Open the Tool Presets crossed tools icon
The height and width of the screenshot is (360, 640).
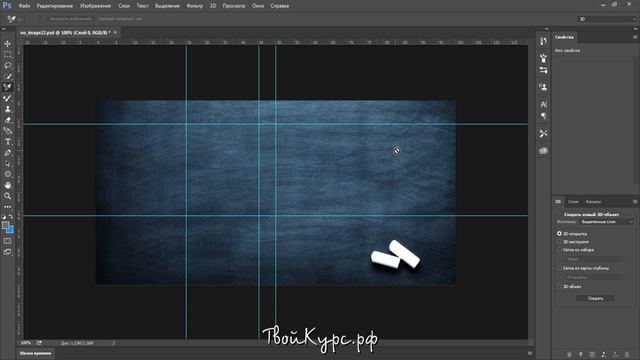[543, 133]
